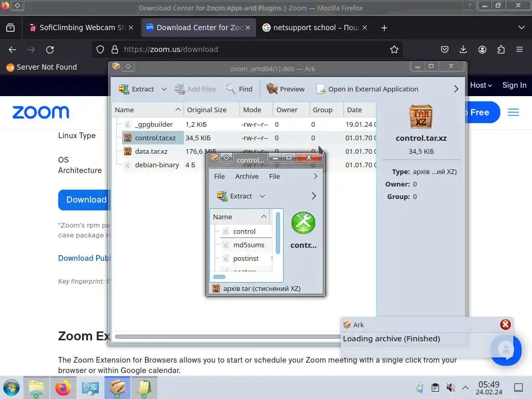Expand toolbar overflow chevron in small Ark window

point(313,196)
